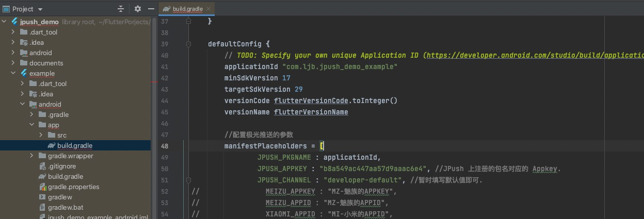Expand the top-level .idea folder
The height and width of the screenshot is (219, 644).
13,42
